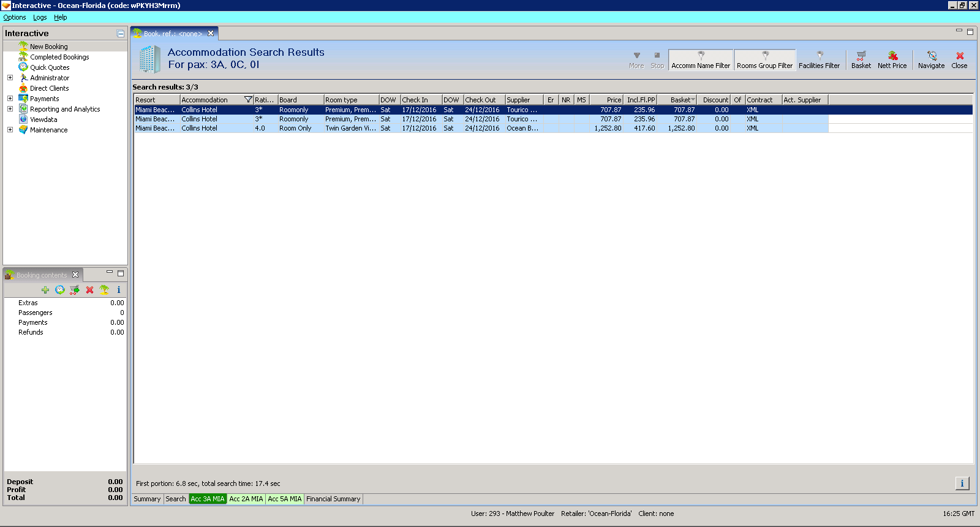Viewport: 980px width, 527px height.
Task: Sort by the Check In column header
Action: click(x=421, y=100)
